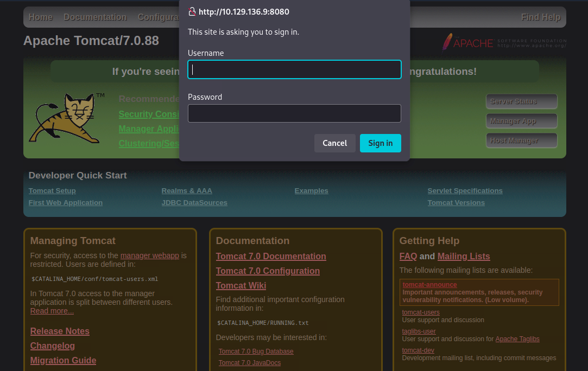Click the Apache Software Foundation feather logo
The image size is (588, 371).
click(447, 42)
